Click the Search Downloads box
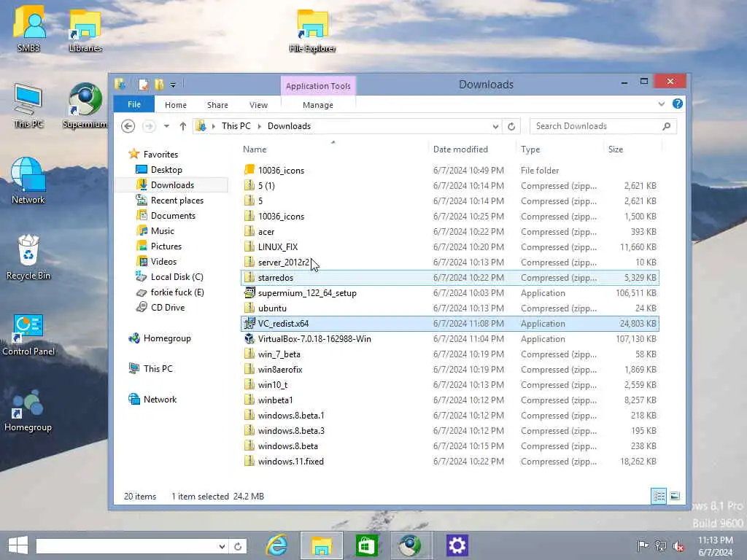The width and height of the screenshot is (747, 560). pos(603,126)
